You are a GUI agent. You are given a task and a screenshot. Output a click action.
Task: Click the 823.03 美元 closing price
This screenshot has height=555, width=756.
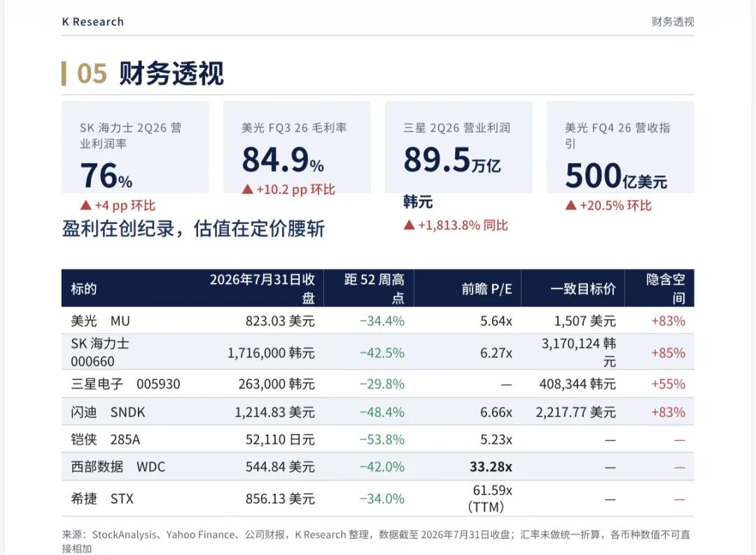(280, 321)
